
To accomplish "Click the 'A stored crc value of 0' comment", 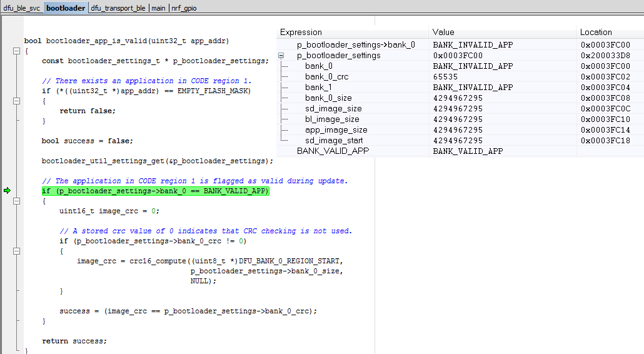I will 206,231.
